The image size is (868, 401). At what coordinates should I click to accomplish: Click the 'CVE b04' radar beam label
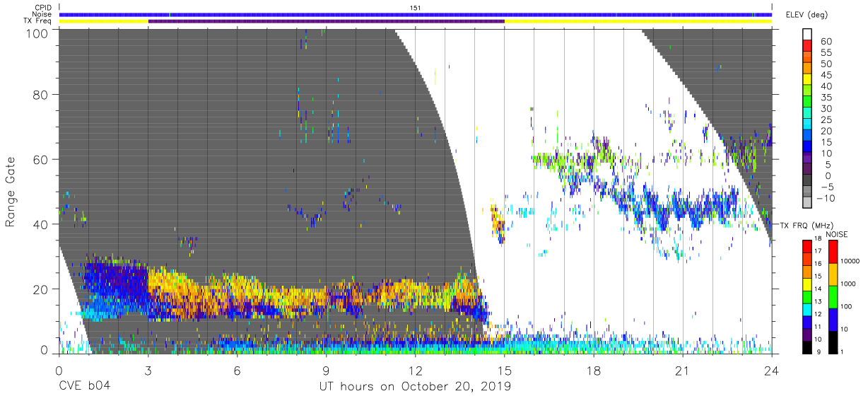(x=84, y=386)
